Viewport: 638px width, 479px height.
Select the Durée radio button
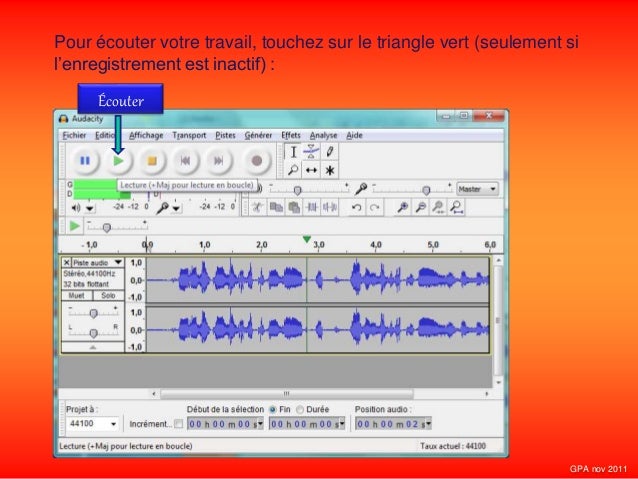[300, 409]
